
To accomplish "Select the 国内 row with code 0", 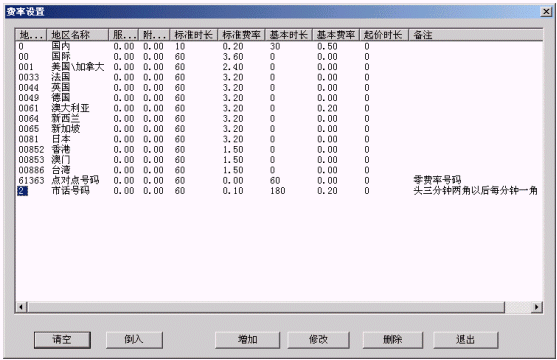I will [x=279, y=46].
